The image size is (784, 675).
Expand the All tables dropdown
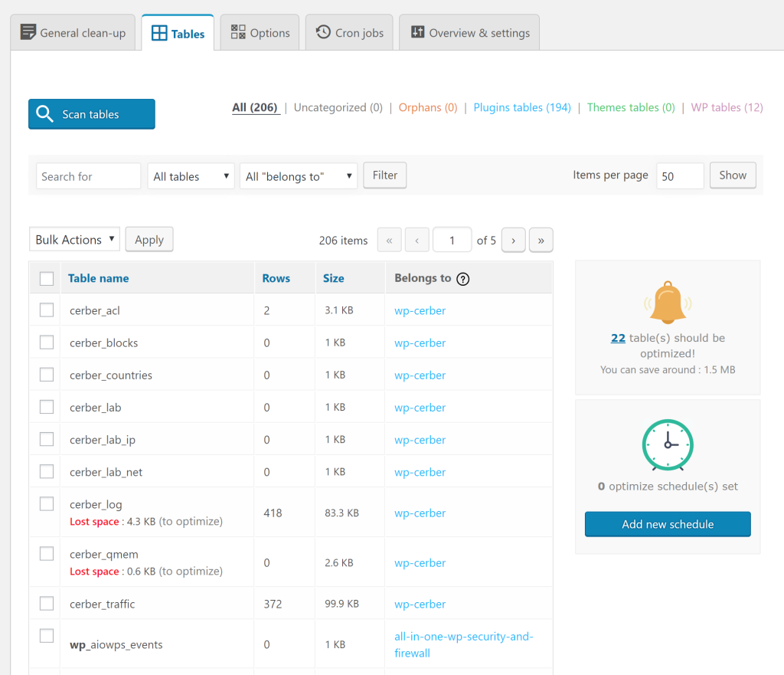tap(191, 176)
